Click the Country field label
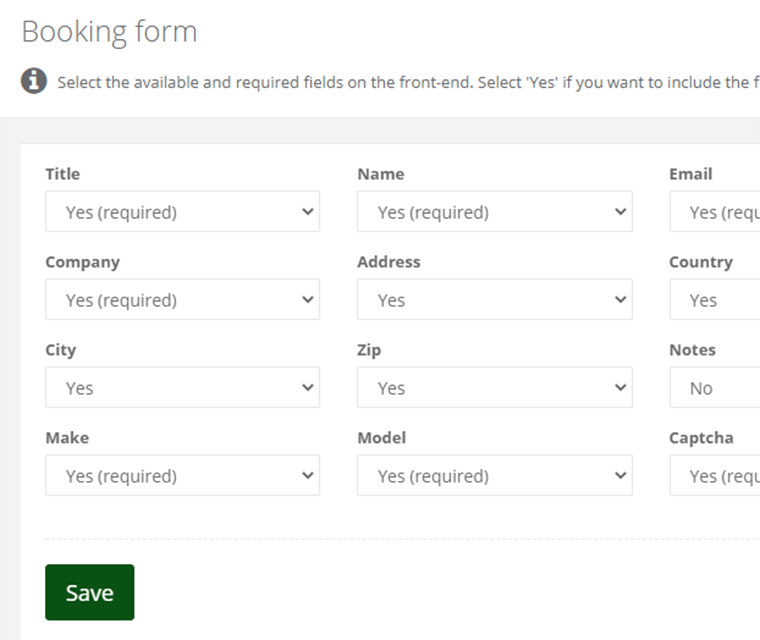The height and width of the screenshot is (640, 760). coord(701,262)
